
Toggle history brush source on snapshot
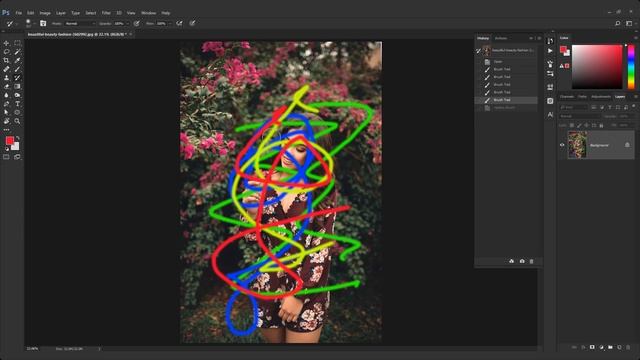pos(478,51)
